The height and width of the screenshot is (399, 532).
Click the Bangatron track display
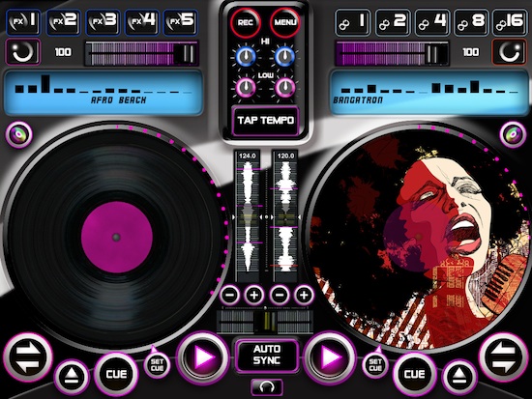[x=429, y=92]
